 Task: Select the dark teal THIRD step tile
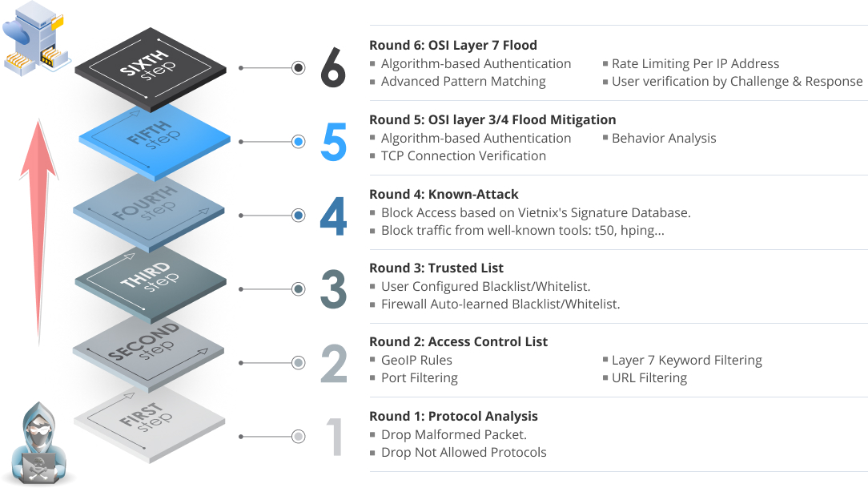[151, 285]
